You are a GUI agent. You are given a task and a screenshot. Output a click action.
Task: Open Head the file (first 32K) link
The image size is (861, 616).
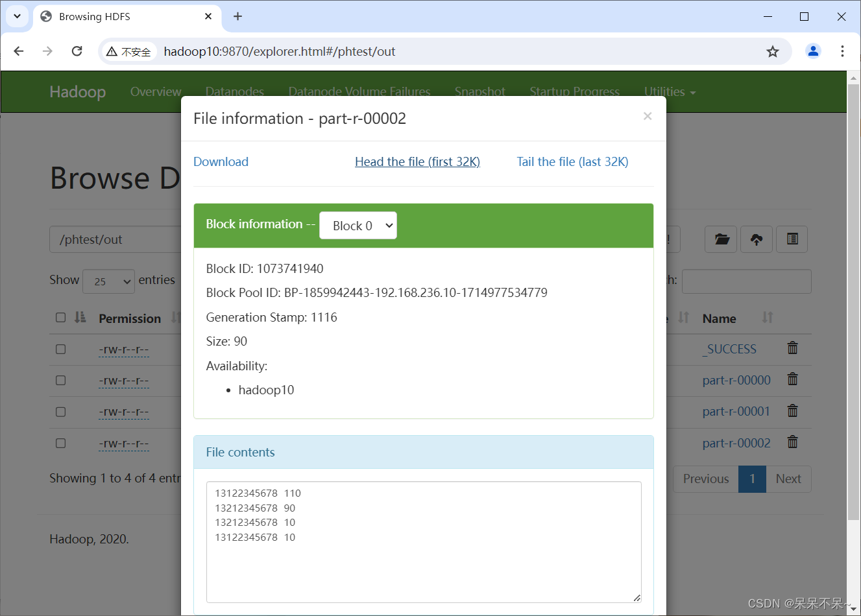417,161
